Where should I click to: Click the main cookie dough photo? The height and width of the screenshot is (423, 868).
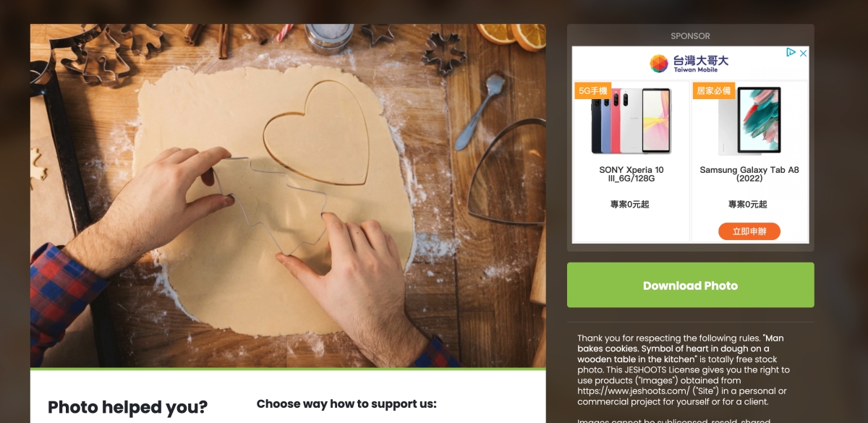288,195
